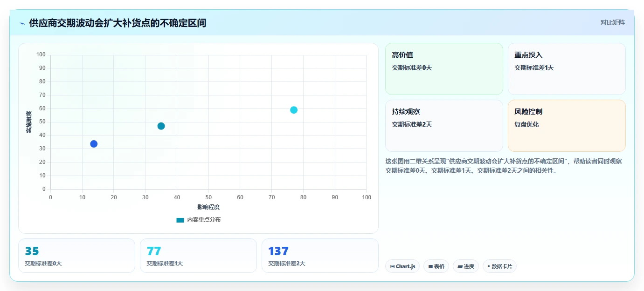The height and width of the screenshot is (291, 644).
Task: Click the title 供应商交期波动会扩大补货点的不确定区间
Action: (118, 23)
